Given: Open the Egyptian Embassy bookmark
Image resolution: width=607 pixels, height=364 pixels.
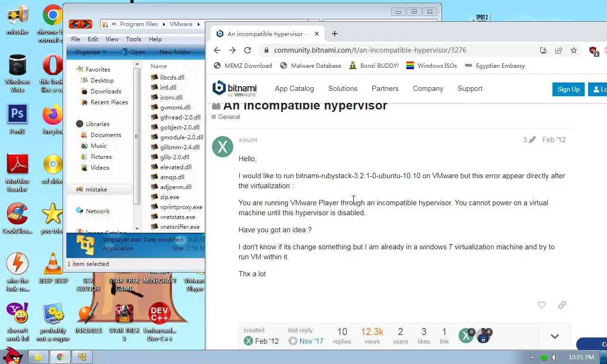Looking at the screenshot, I should pyautogui.click(x=495, y=66).
